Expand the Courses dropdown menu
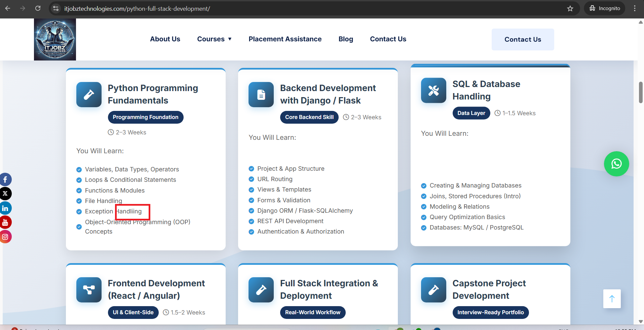 (214, 39)
